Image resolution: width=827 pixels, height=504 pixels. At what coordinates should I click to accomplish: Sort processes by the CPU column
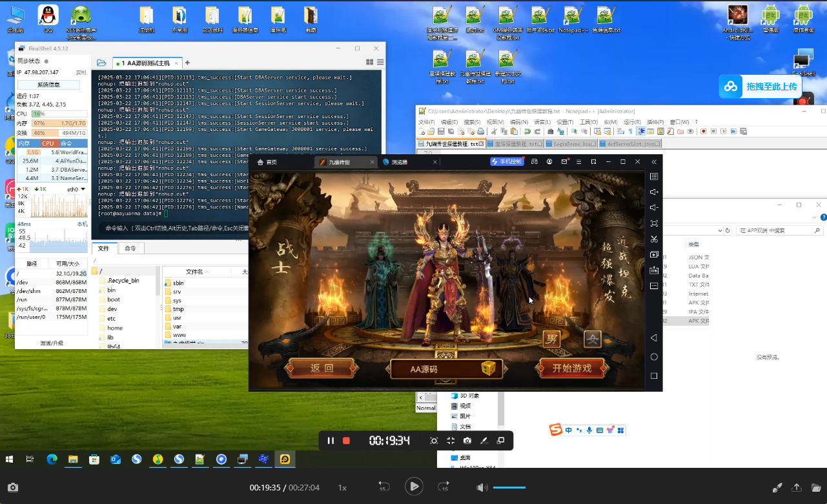coord(48,143)
